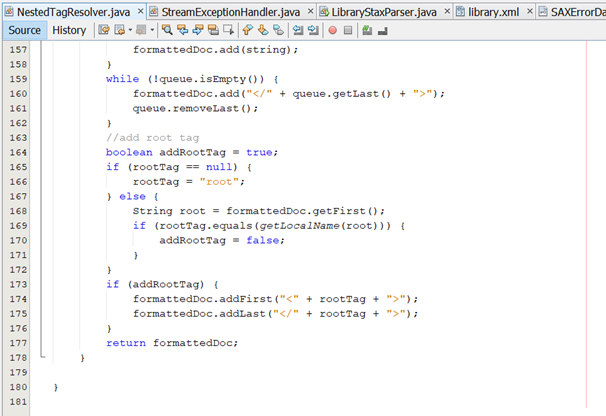
Task: Open the Forward history dropdown arrow
Action: click(x=152, y=30)
